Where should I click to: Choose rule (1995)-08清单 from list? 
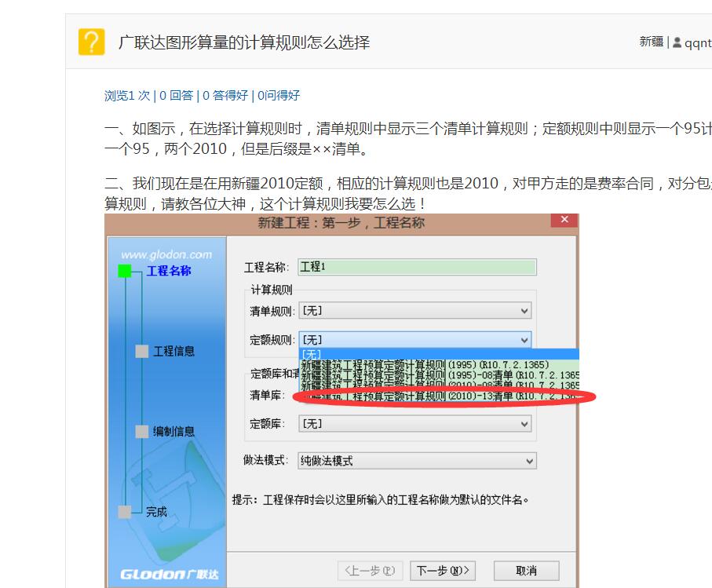point(439,375)
